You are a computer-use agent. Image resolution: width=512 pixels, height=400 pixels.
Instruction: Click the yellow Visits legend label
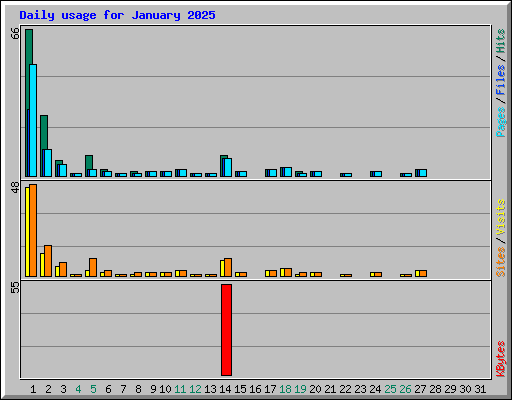coord(501,217)
